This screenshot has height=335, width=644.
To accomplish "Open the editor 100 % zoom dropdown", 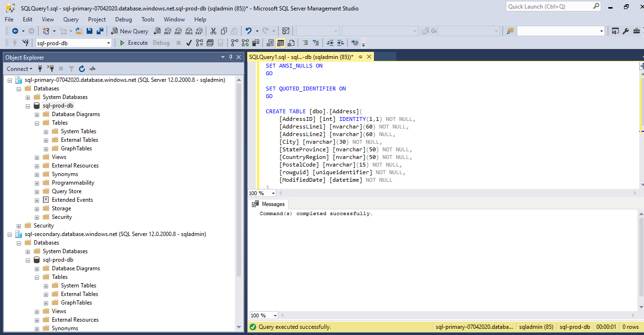I will coord(273,193).
